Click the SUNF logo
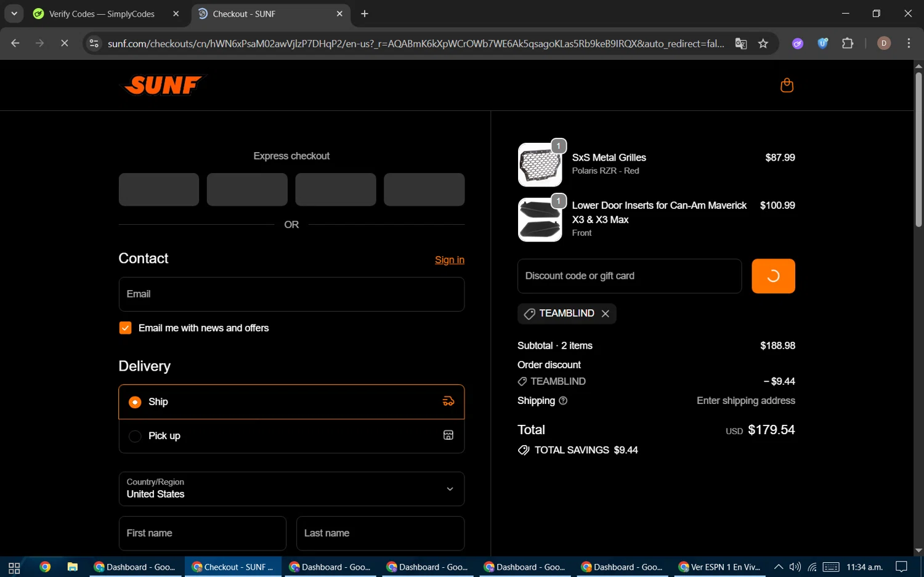 [x=163, y=85]
